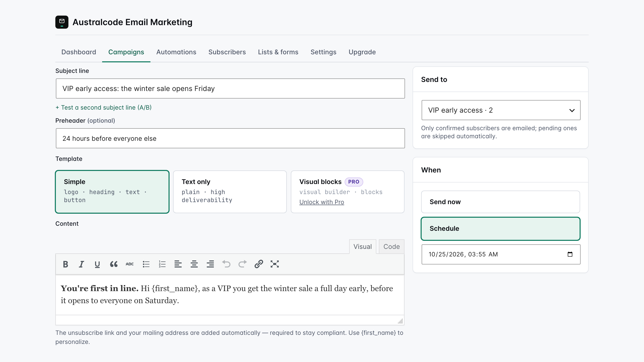
Task: Switch to the Automations tab
Action: (x=176, y=52)
